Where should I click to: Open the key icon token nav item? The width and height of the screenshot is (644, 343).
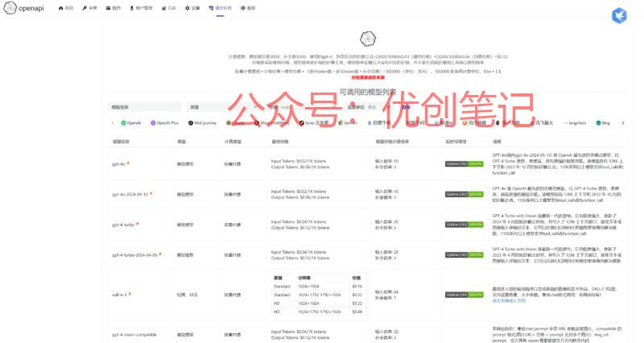[89, 8]
